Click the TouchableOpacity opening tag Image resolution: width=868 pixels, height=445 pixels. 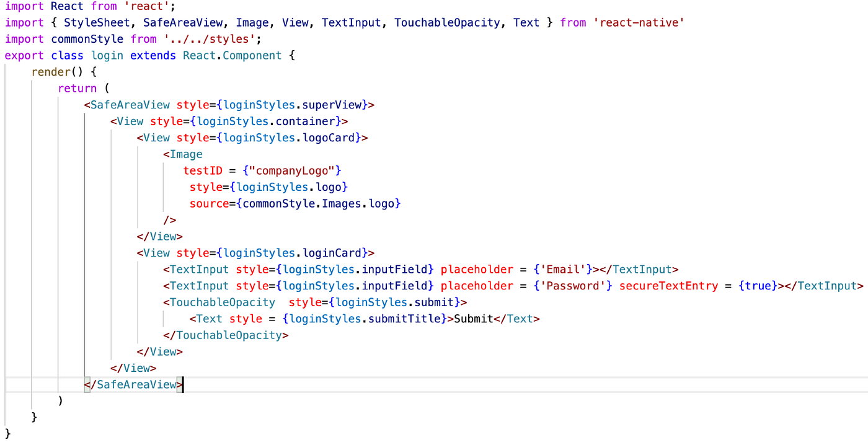coord(220,302)
